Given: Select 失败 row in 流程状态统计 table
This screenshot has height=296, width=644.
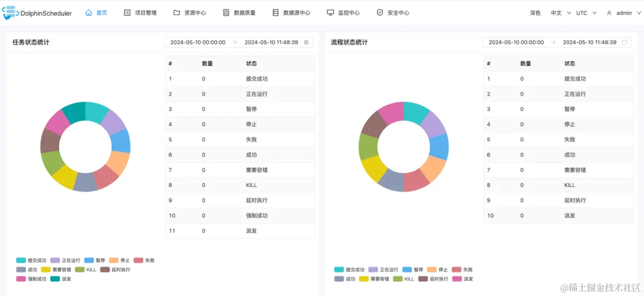Looking at the screenshot, I should pos(558,140).
